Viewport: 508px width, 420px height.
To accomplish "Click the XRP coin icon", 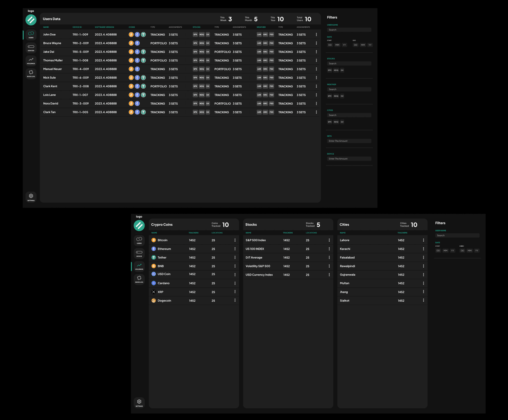I will click(x=154, y=292).
